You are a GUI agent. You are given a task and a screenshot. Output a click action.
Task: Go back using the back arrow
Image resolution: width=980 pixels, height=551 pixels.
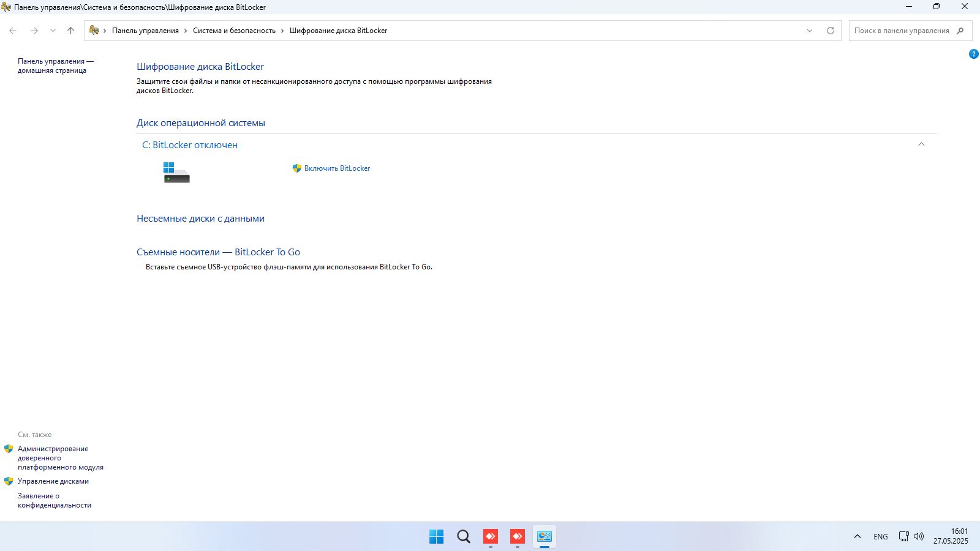coord(13,31)
